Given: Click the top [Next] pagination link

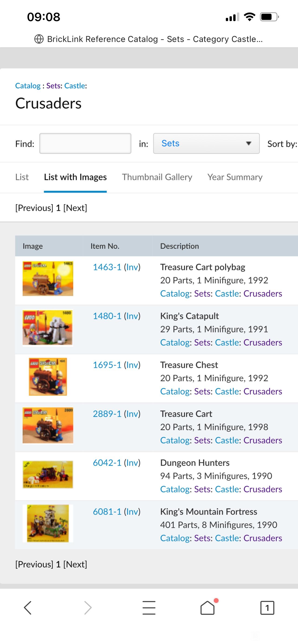Looking at the screenshot, I should 75,208.
